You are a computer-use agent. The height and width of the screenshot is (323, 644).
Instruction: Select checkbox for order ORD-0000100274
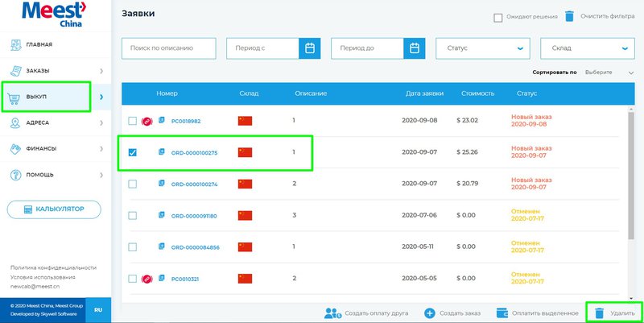[x=132, y=184]
